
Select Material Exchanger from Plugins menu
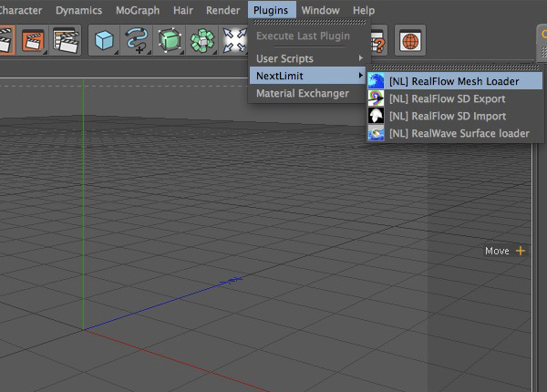tap(308, 93)
